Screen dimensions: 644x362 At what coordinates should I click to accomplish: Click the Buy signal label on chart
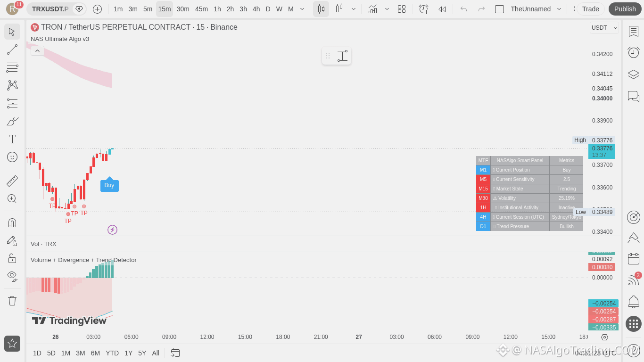[109, 185]
